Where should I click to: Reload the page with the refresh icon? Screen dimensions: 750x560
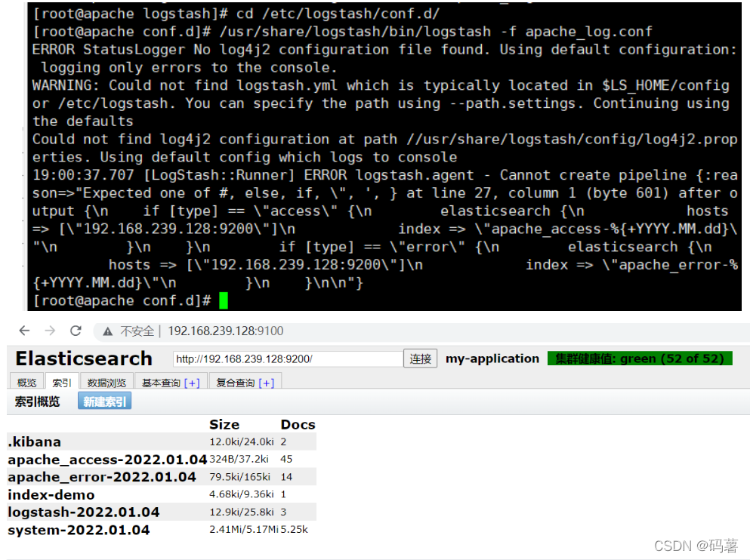tap(76, 331)
